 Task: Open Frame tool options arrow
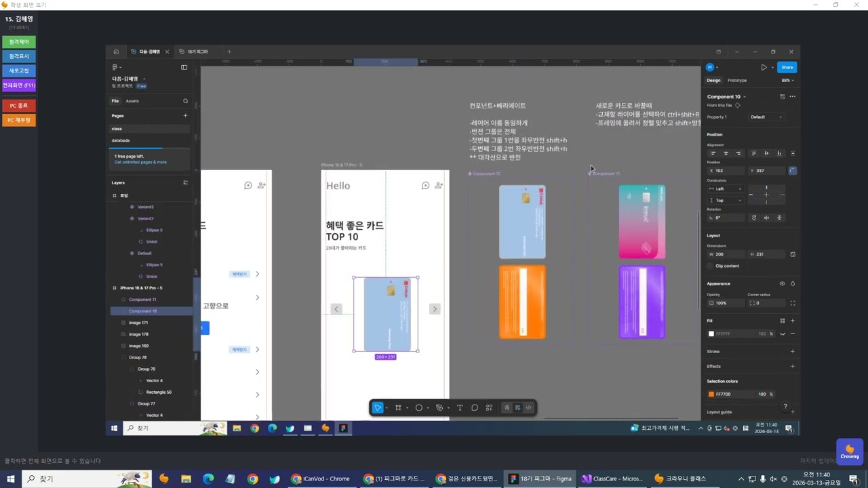(x=407, y=408)
